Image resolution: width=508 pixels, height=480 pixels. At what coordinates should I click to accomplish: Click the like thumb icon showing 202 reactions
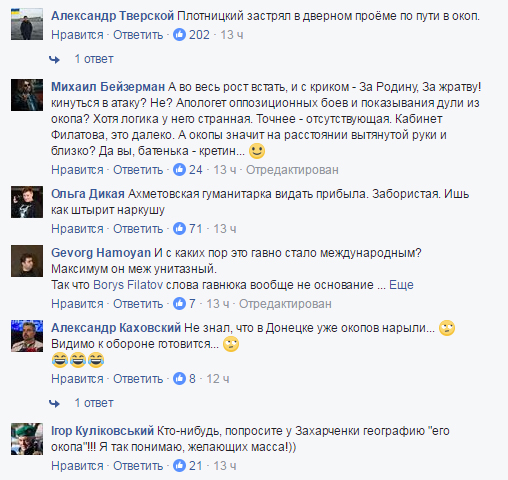tap(179, 35)
